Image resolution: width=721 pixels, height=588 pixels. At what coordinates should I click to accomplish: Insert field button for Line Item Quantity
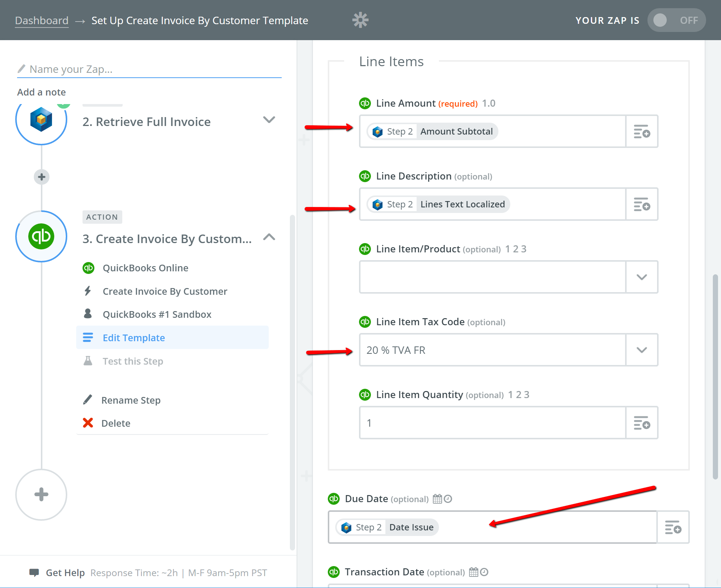642,423
